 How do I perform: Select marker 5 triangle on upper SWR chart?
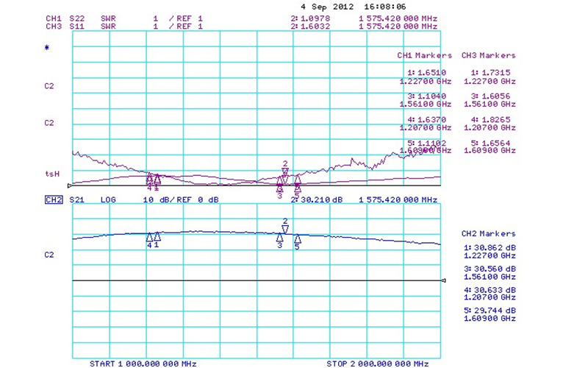[298, 179]
